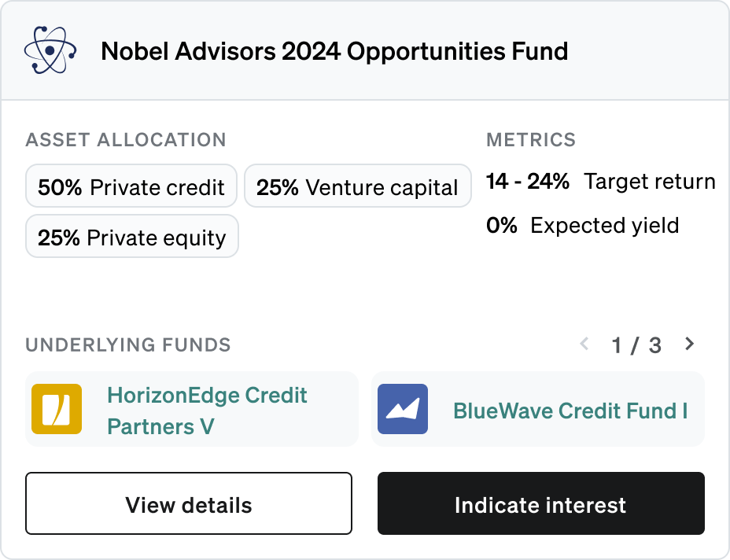This screenshot has width=730, height=560.
Task: Click the BlueWave blue chart logo icon
Action: coord(403,409)
